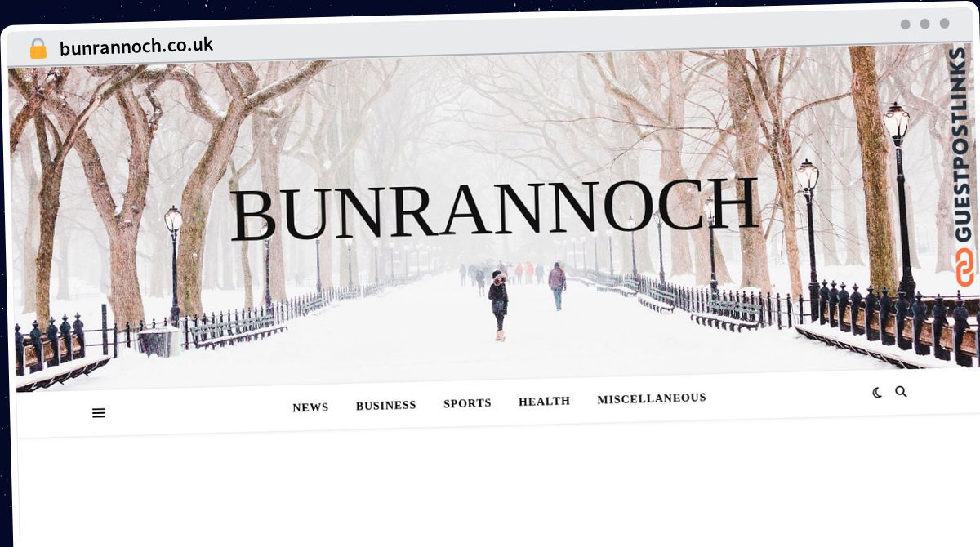The width and height of the screenshot is (980, 547).
Task: Open the Miscellaneous category
Action: point(651,398)
